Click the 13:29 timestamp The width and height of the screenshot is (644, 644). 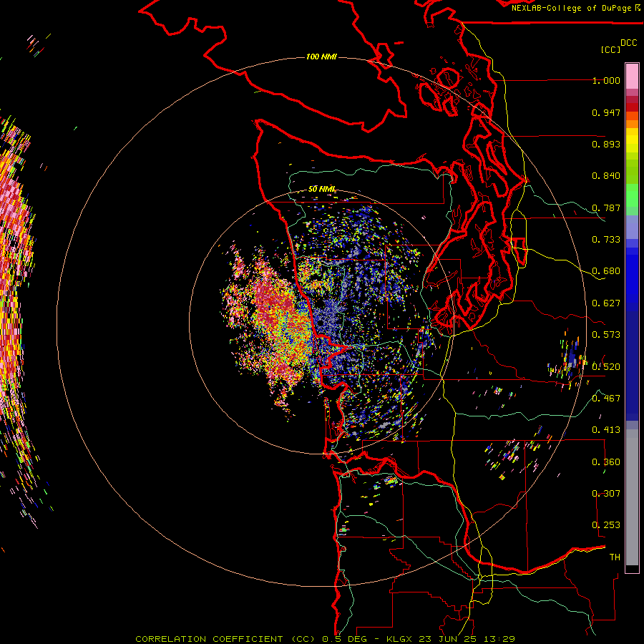tap(498, 639)
